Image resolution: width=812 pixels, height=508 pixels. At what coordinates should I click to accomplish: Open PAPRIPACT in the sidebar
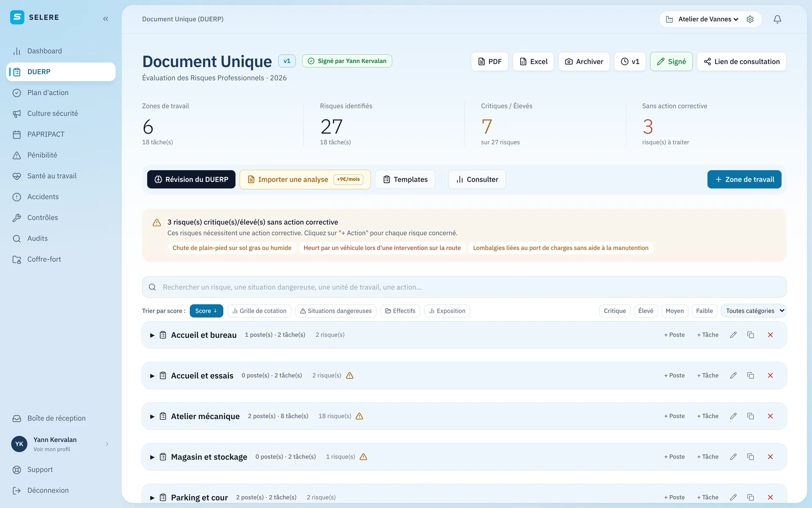pyautogui.click(x=61, y=134)
